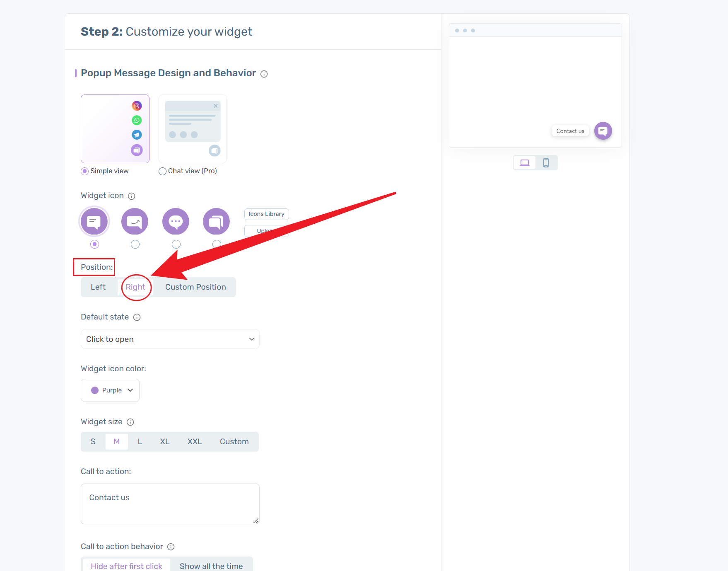Select the radio button under the fourth widget icon

[217, 244]
